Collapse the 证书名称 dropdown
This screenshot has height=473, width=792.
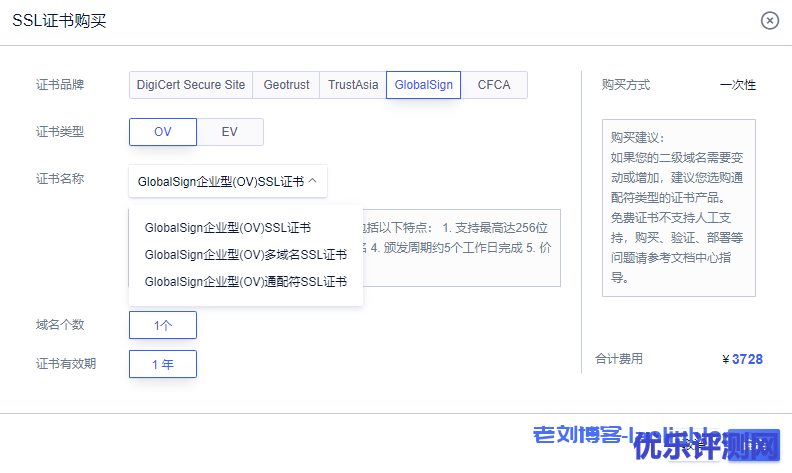[x=228, y=181]
